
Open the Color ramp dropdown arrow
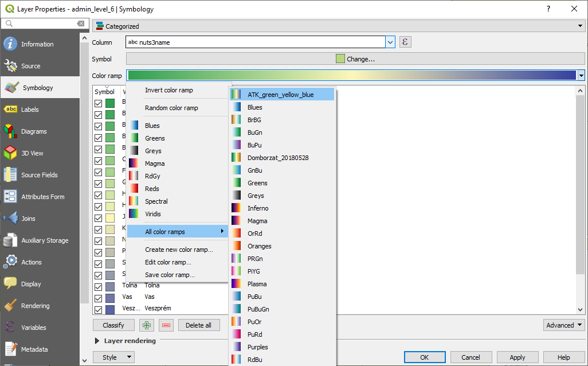tap(581, 76)
